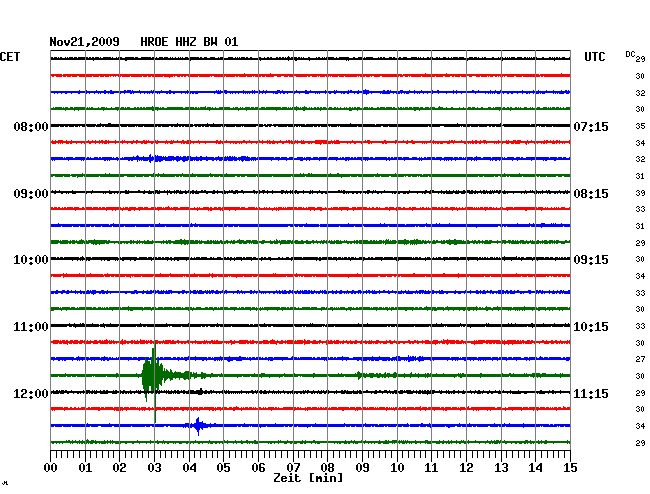Click the '12' minute tick label
This screenshot has height=494, width=650.
466,468
